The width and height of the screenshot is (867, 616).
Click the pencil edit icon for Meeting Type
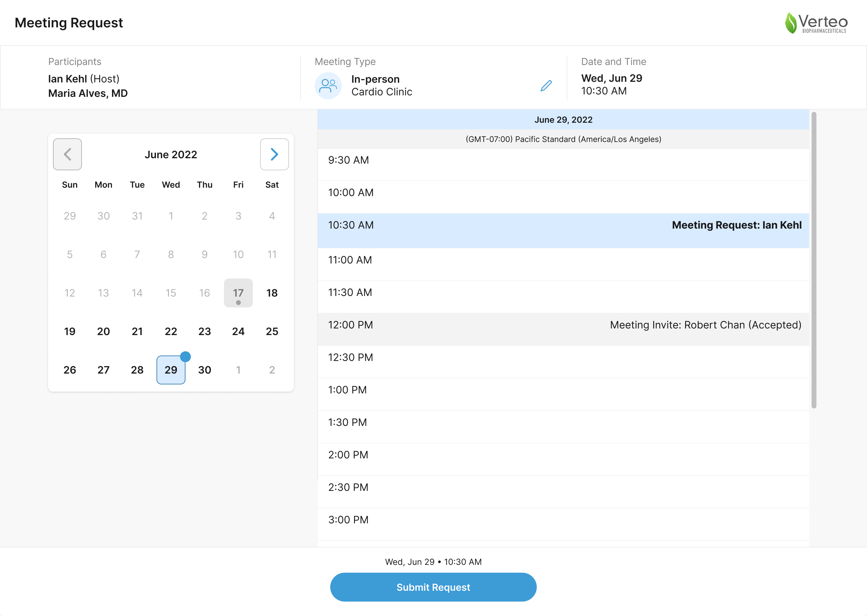coord(546,86)
